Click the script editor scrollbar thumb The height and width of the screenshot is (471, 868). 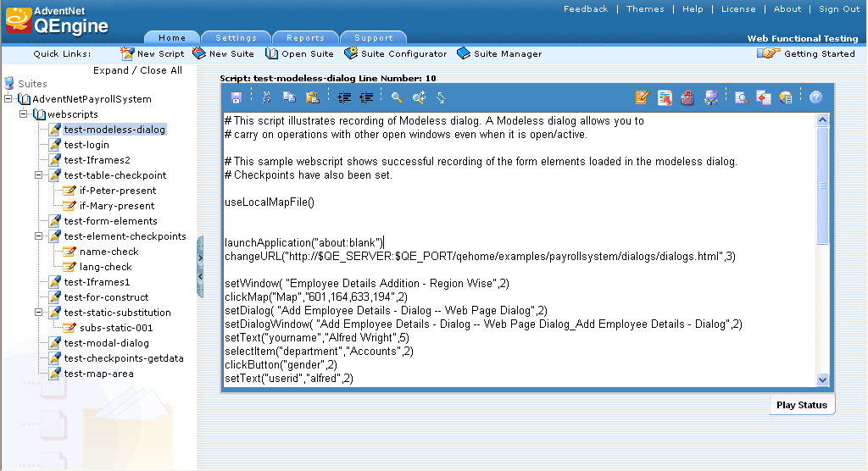[x=822, y=185]
